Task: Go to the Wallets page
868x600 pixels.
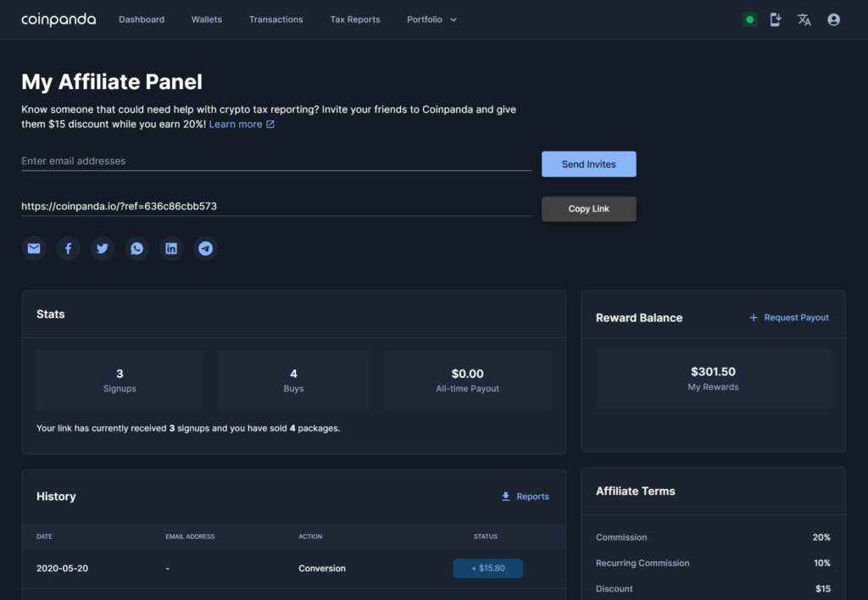Action: pos(207,19)
